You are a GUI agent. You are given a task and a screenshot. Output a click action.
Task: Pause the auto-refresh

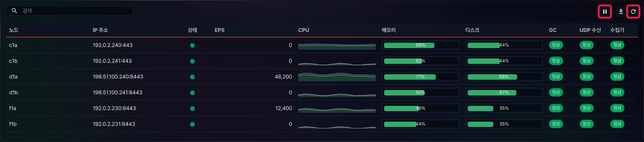605,12
